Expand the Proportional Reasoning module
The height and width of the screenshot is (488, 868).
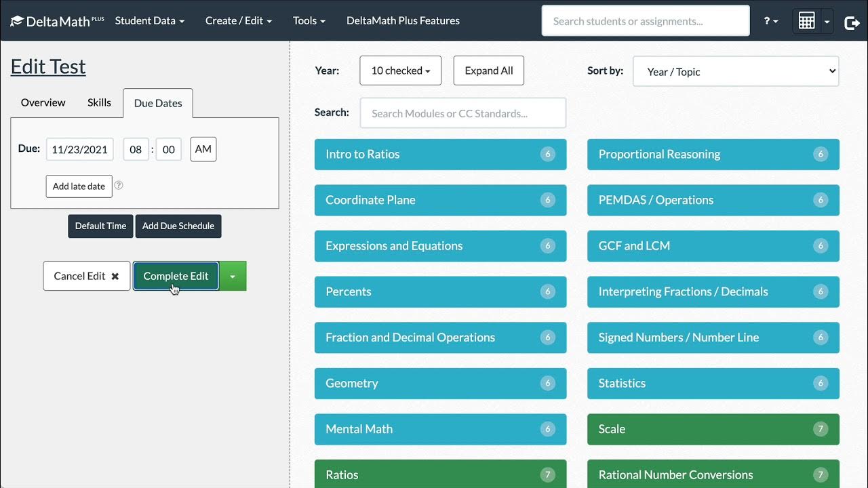click(713, 155)
